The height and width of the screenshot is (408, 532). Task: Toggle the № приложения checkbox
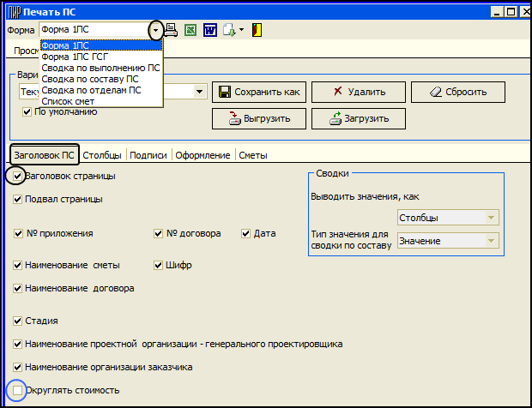tap(18, 233)
